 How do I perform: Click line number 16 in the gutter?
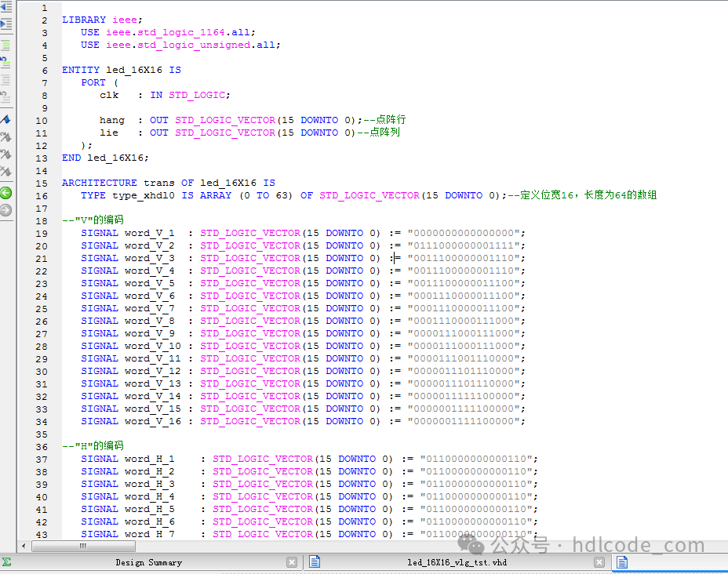[x=42, y=196]
